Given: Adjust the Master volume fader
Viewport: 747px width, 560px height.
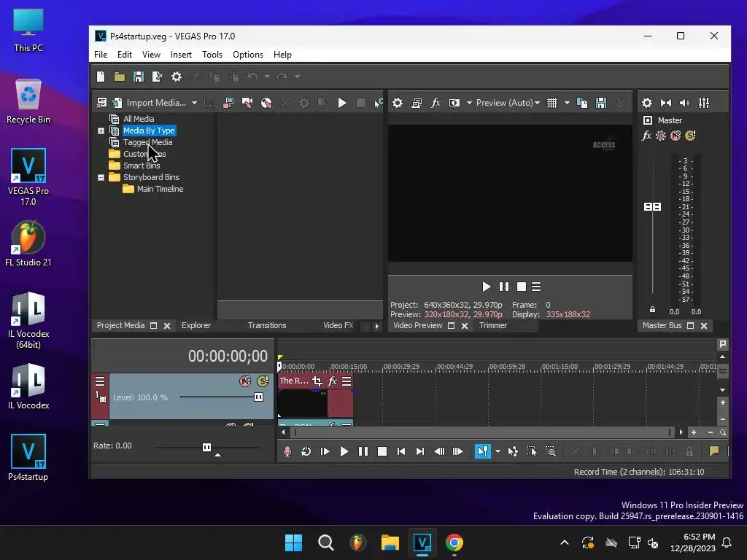Looking at the screenshot, I should pos(653,206).
